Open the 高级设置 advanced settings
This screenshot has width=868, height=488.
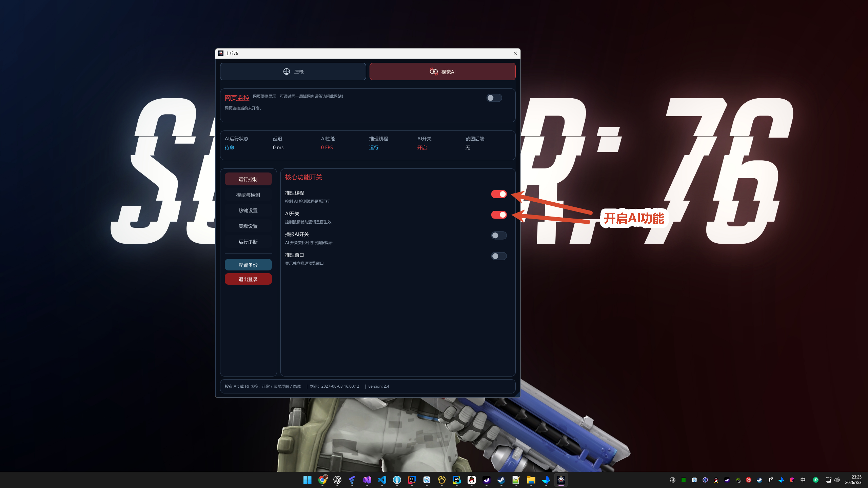[248, 226]
